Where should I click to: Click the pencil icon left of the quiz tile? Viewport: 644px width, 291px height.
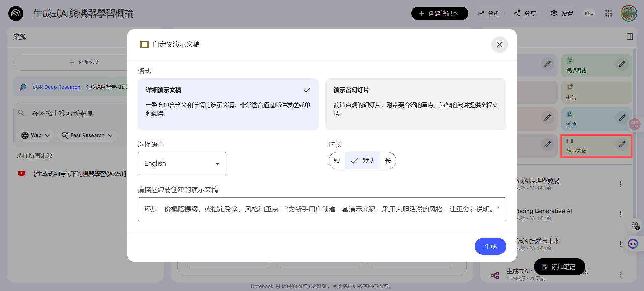click(547, 117)
